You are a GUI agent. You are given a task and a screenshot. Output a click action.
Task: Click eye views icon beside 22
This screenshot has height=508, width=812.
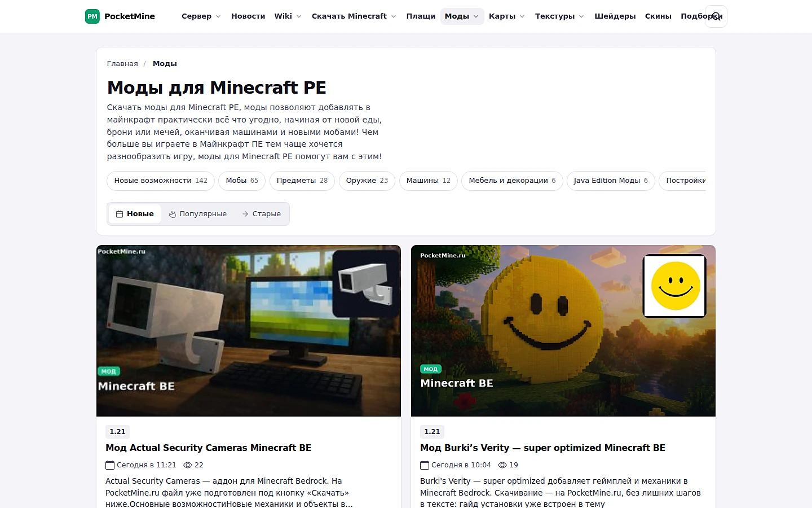coord(188,465)
